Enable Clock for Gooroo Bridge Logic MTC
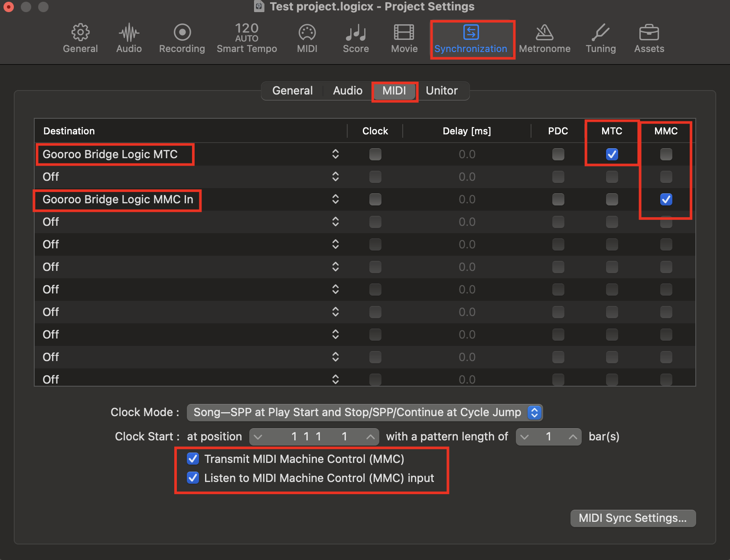Viewport: 730px width, 560px height. click(x=375, y=154)
